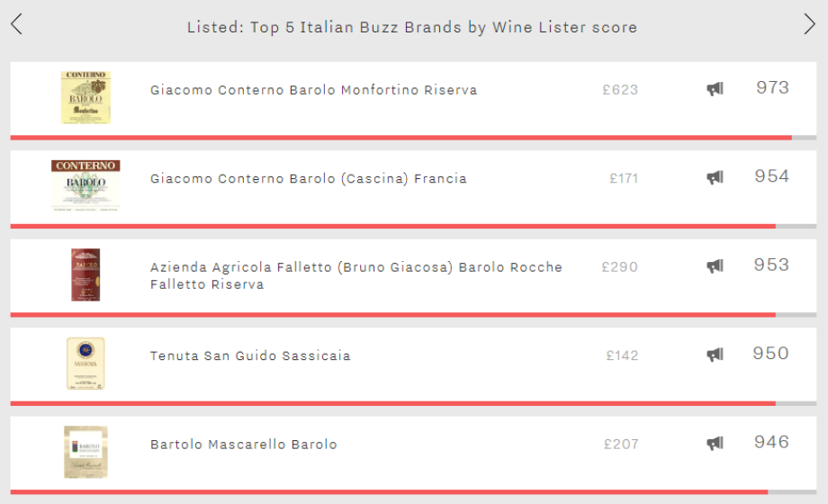The height and width of the screenshot is (504, 828).
Task: Click Bartolo Mascarello label thumbnail
Action: (x=85, y=452)
